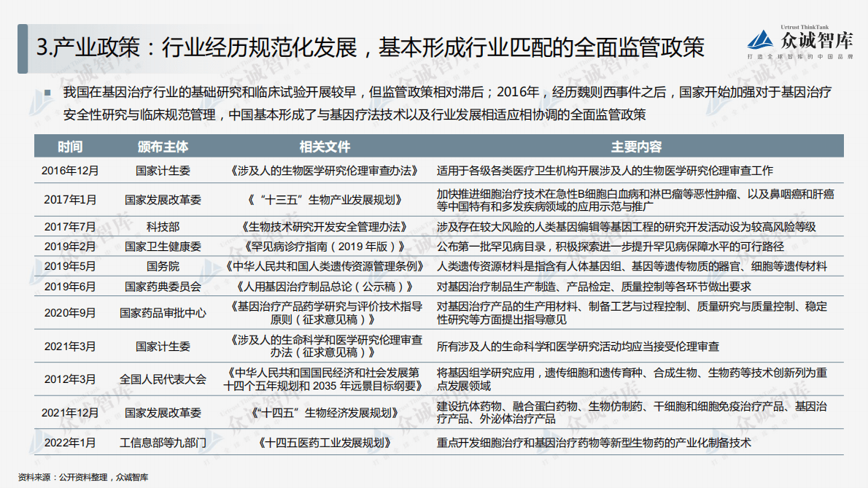Click the 颁布主体 header cell

pos(165,146)
